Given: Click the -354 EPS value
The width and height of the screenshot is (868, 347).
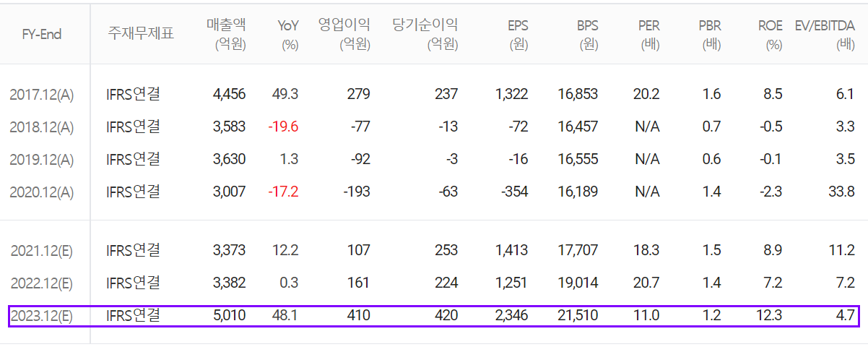Looking at the screenshot, I should click(513, 192).
